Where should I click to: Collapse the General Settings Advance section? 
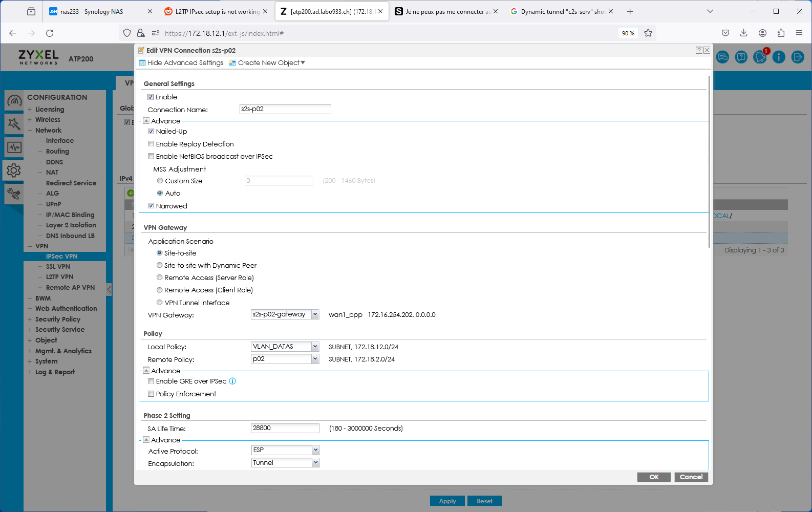(146, 121)
